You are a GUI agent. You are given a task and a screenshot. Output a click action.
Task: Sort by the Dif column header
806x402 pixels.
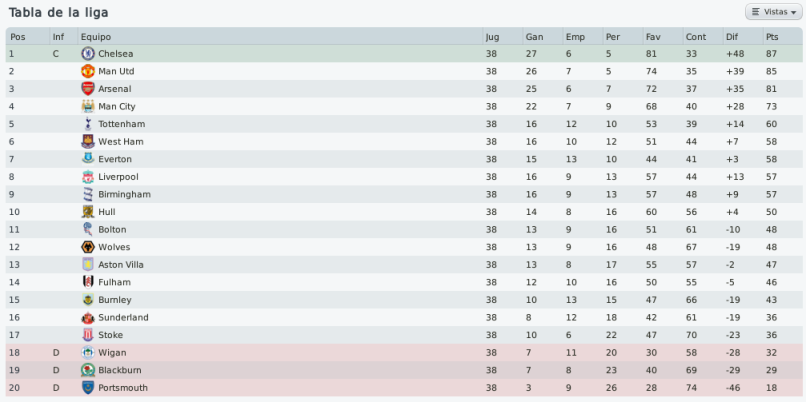(731, 37)
